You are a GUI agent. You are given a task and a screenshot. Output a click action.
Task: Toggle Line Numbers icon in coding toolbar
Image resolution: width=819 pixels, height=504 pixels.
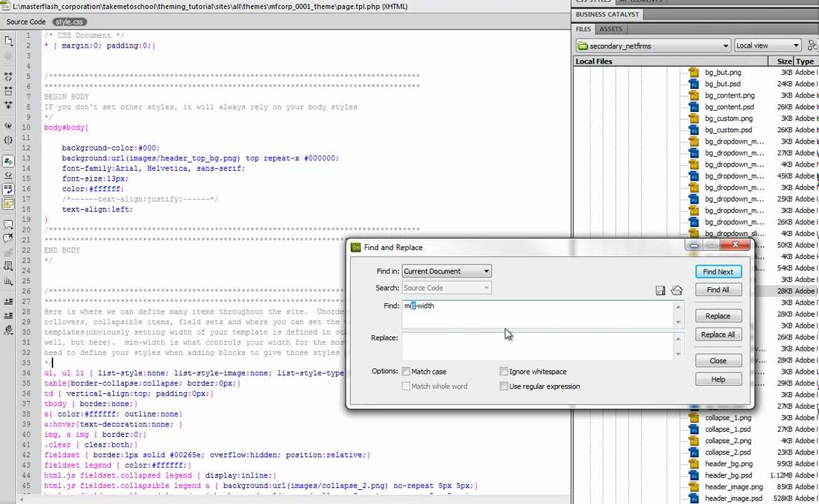(x=8, y=162)
